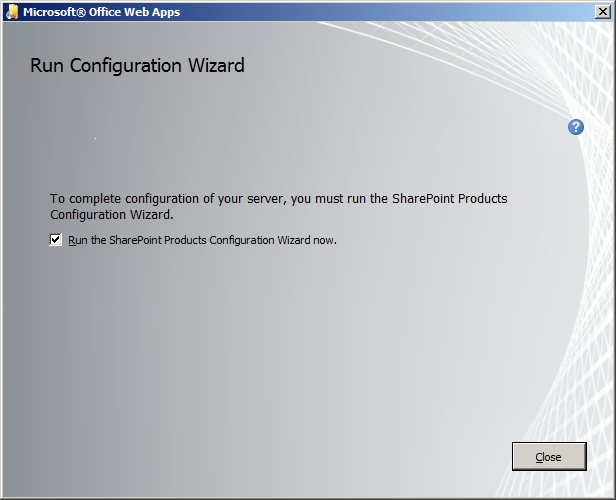This screenshot has height=500, width=616.
Task: Open help via the blue question mark icon
Action: tap(576, 127)
